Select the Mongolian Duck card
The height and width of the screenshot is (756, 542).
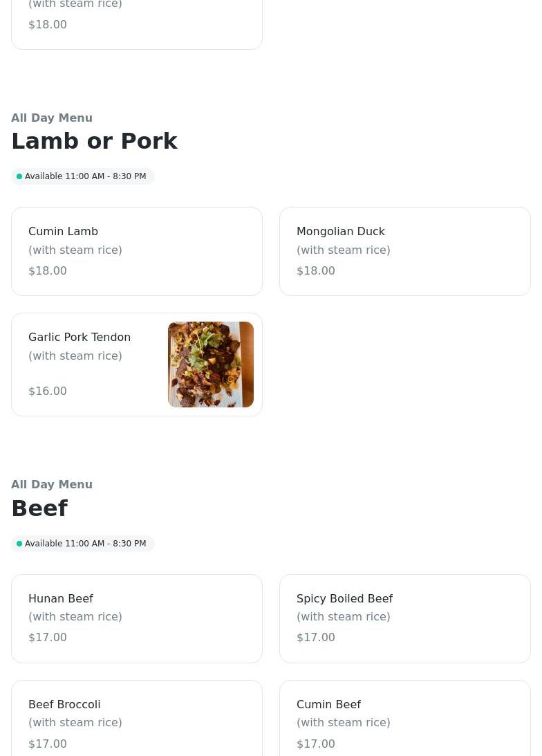pos(404,251)
